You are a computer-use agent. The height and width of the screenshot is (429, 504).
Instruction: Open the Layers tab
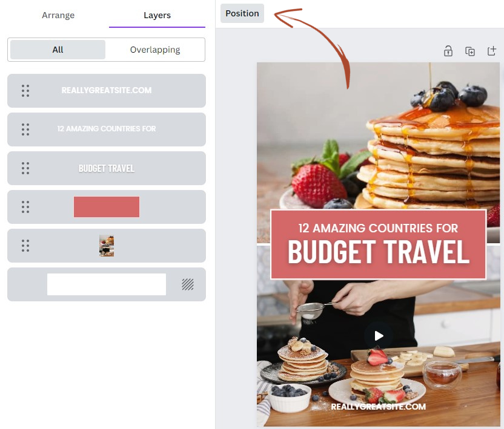click(157, 15)
